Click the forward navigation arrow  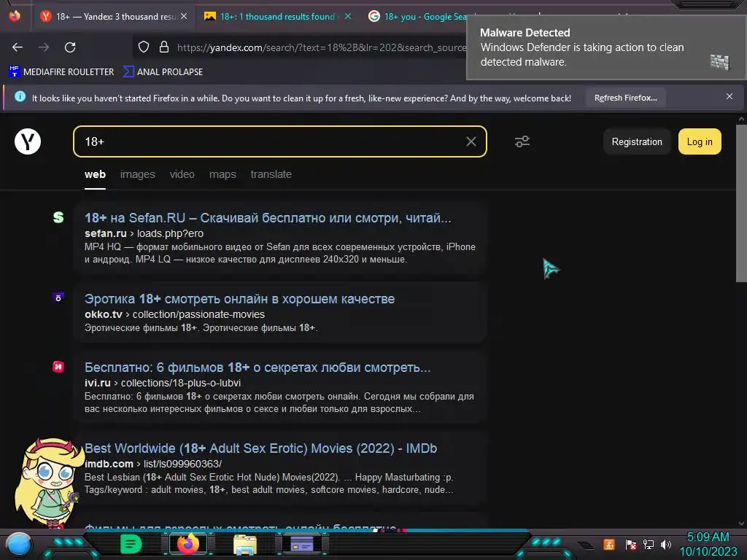44,47
